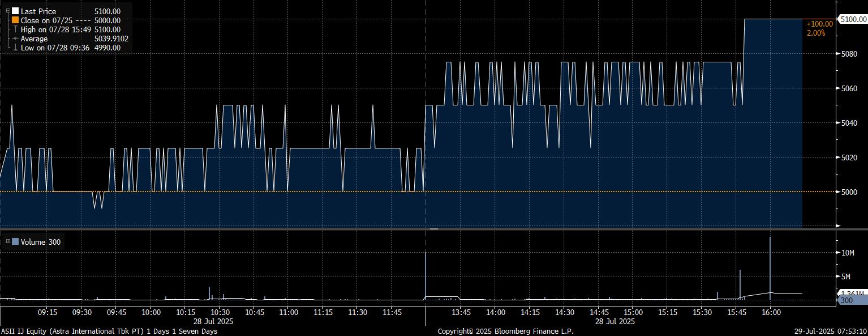Click the 09:15 time axis label

point(47,312)
